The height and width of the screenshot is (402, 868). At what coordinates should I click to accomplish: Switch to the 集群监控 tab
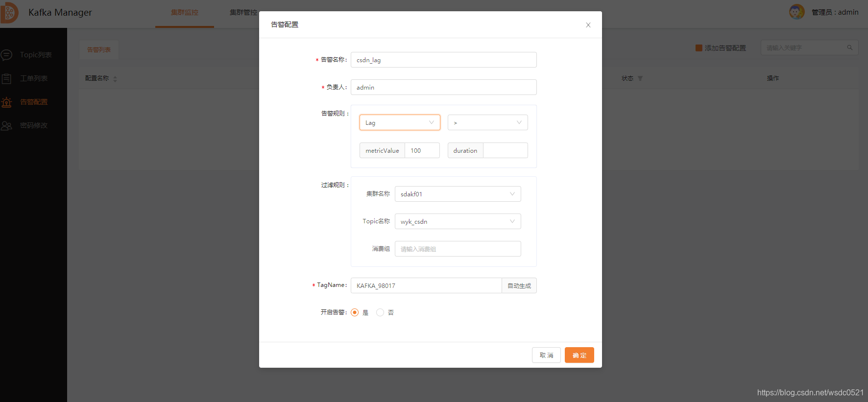pos(185,13)
